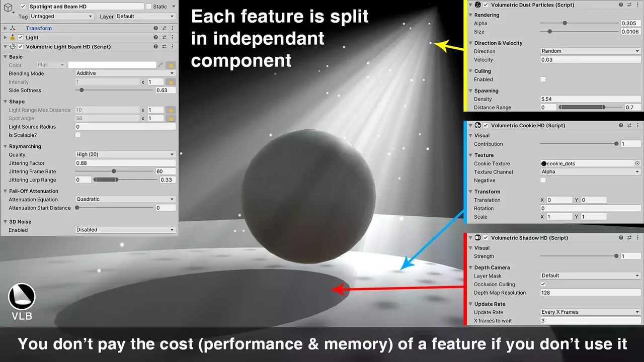Screen dimensions: 644x362
Task: Click the Side Softness slider
Action: pyautogui.click(x=114, y=90)
